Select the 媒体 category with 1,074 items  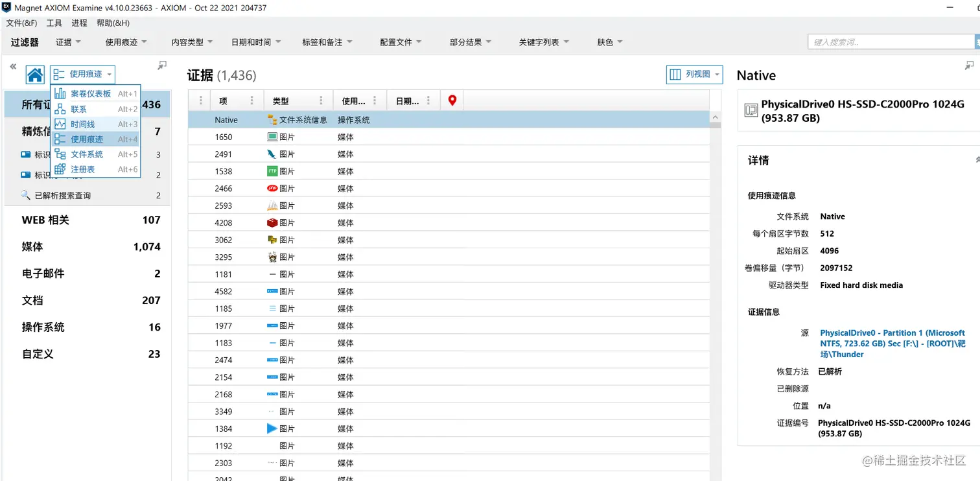pos(87,246)
